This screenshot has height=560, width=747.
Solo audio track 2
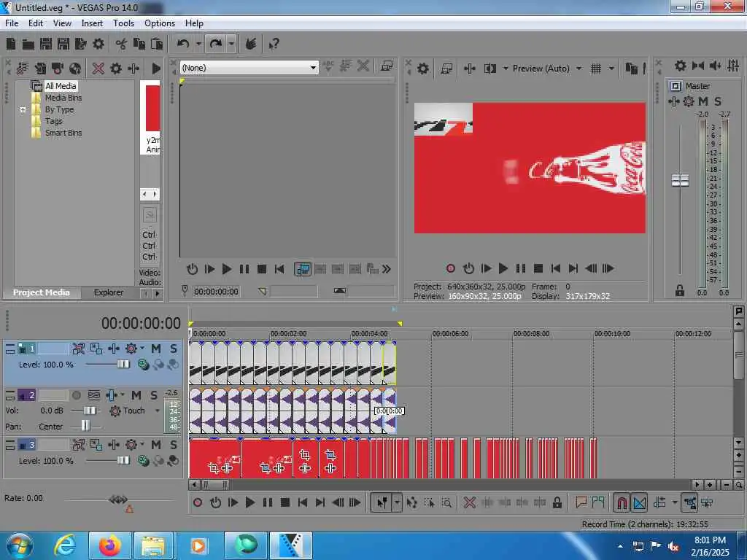(154, 395)
